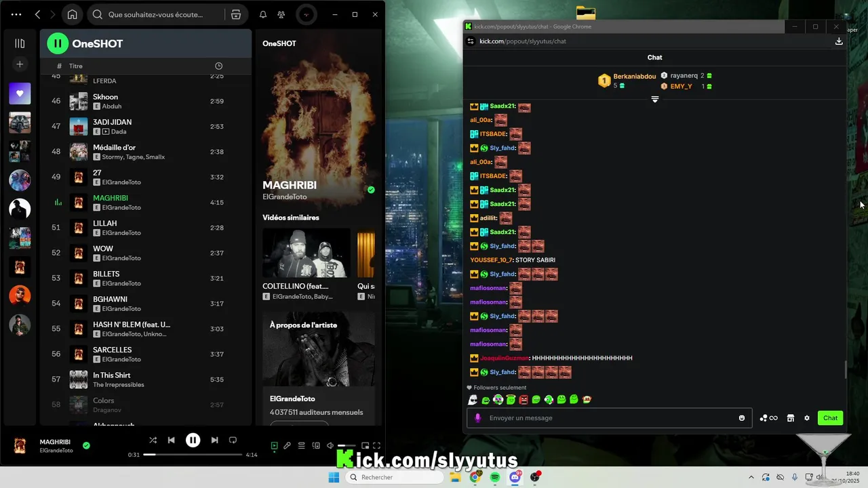Click the Kick chat message field
This screenshot has height=488, width=868.
tap(609, 418)
